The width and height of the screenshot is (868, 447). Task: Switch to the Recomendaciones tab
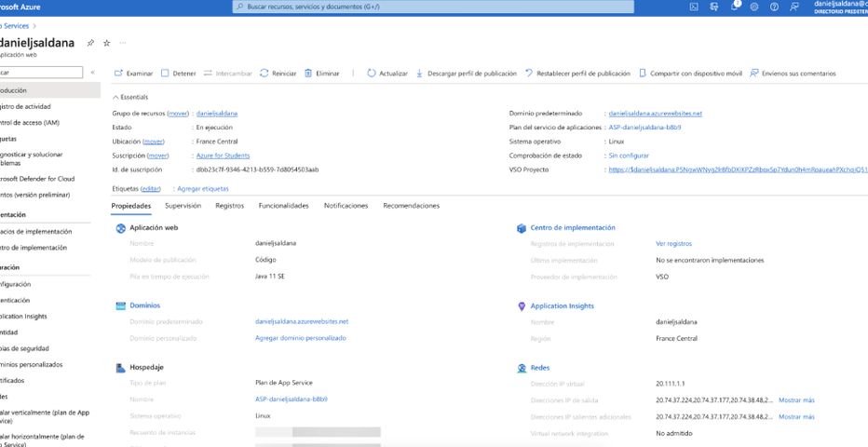click(412, 206)
